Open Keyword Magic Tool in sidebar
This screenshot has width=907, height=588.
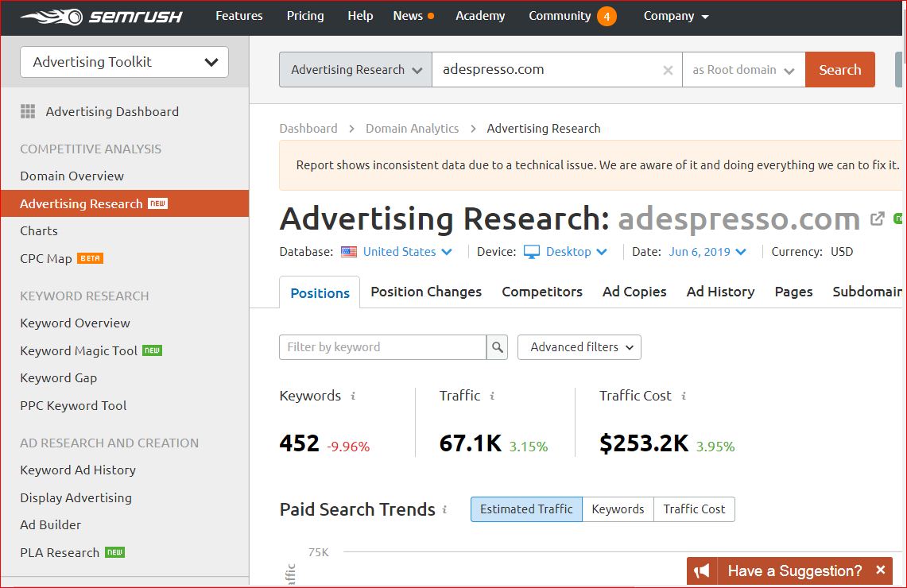pos(79,351)
